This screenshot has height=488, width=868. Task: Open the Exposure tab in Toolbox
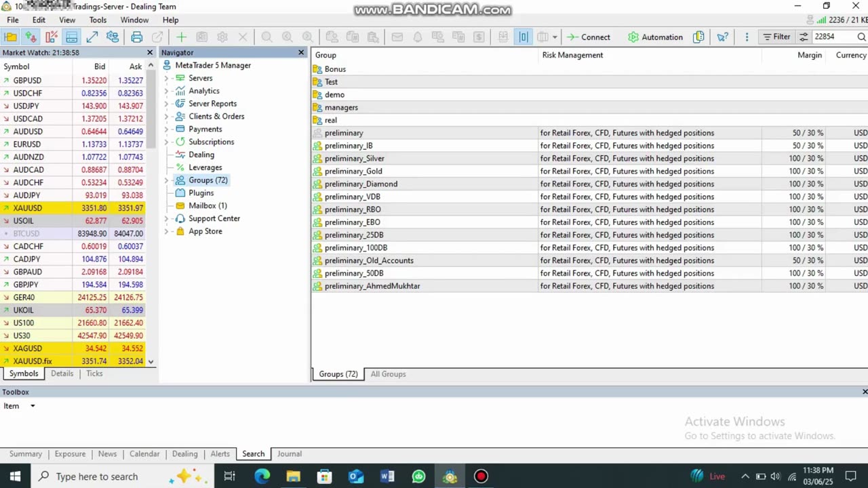(70, 454)
